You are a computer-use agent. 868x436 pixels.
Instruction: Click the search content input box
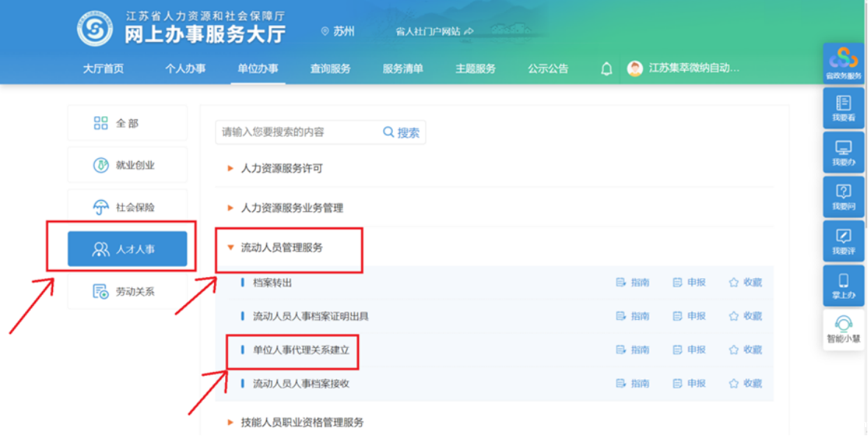tap(298, 132)
